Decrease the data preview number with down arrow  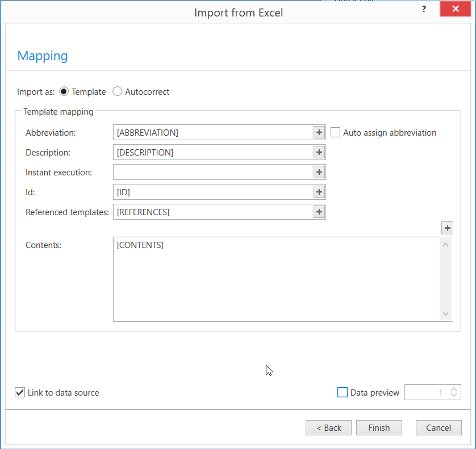[x=454, y=395]
